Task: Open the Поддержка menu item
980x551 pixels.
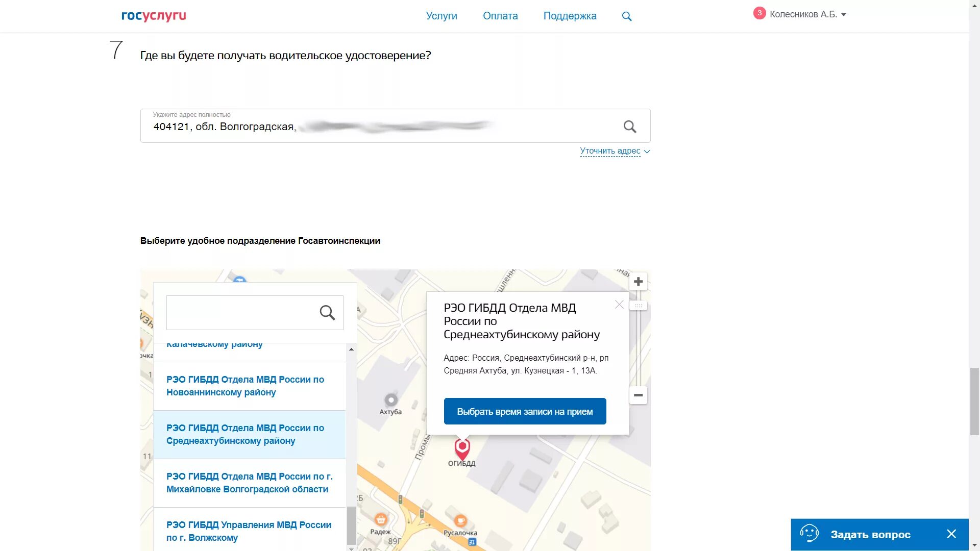Action: 570,16
